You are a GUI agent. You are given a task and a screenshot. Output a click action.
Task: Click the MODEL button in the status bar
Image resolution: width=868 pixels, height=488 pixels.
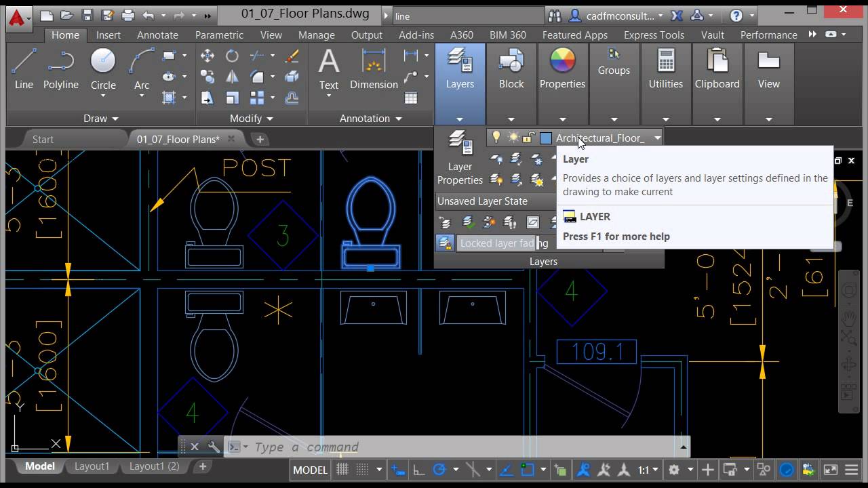(309, 469)
